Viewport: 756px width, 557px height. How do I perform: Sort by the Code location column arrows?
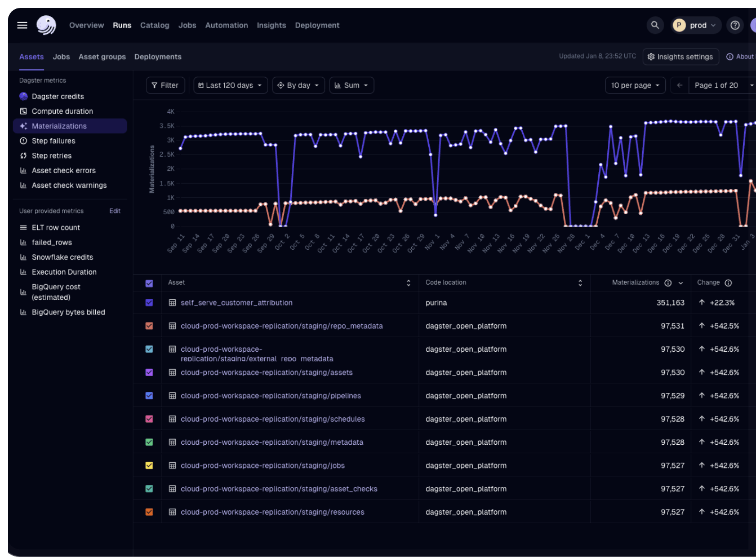580,283
